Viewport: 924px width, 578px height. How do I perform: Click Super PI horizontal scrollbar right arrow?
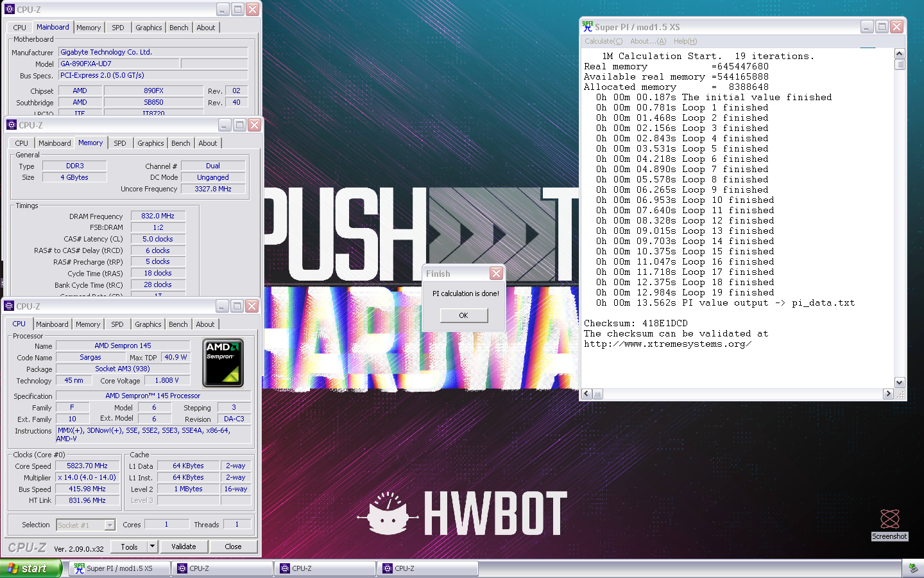coord(888,394)
